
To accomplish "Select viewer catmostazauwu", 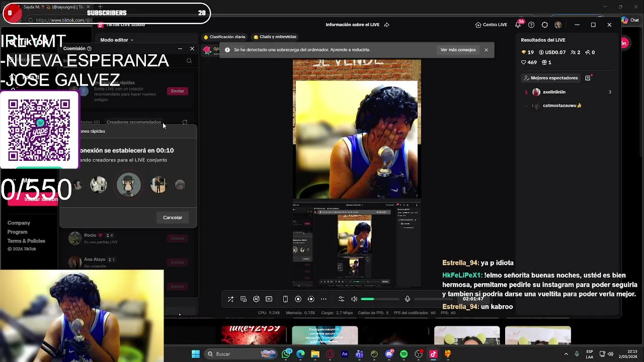I will tap(562, 106).
